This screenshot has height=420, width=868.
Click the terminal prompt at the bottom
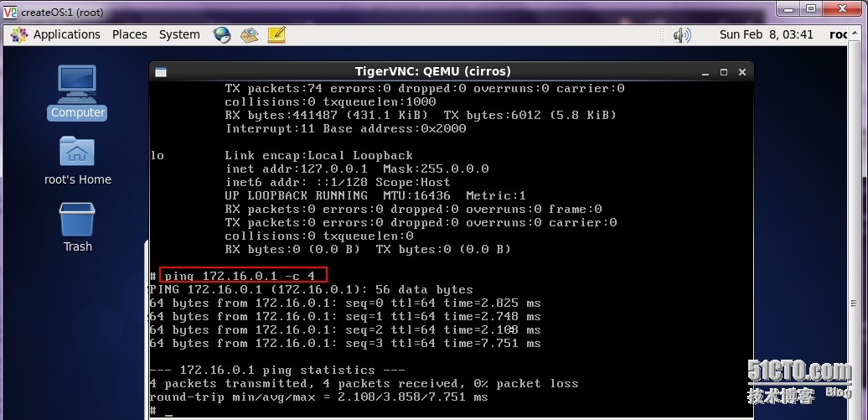(x=168, y=411)
